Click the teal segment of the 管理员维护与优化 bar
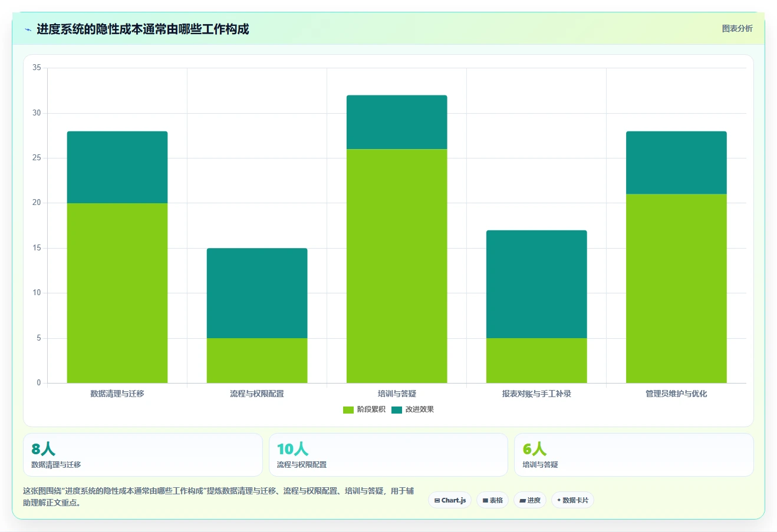Screen dimensions: 777x532 676,163
